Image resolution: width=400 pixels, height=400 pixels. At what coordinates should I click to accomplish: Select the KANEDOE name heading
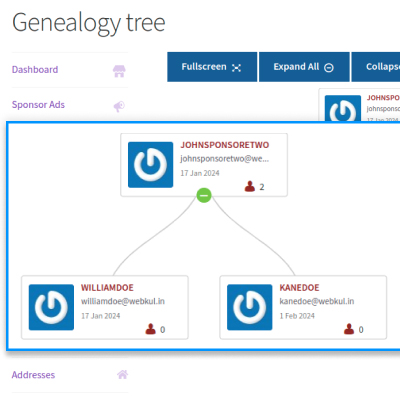coord(299,288)
